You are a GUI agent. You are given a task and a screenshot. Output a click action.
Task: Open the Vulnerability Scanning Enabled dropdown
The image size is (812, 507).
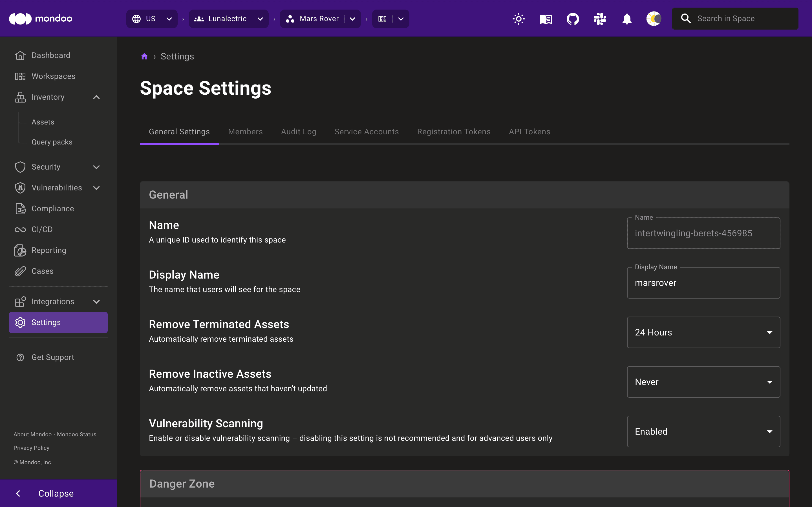tap(703, 431)
